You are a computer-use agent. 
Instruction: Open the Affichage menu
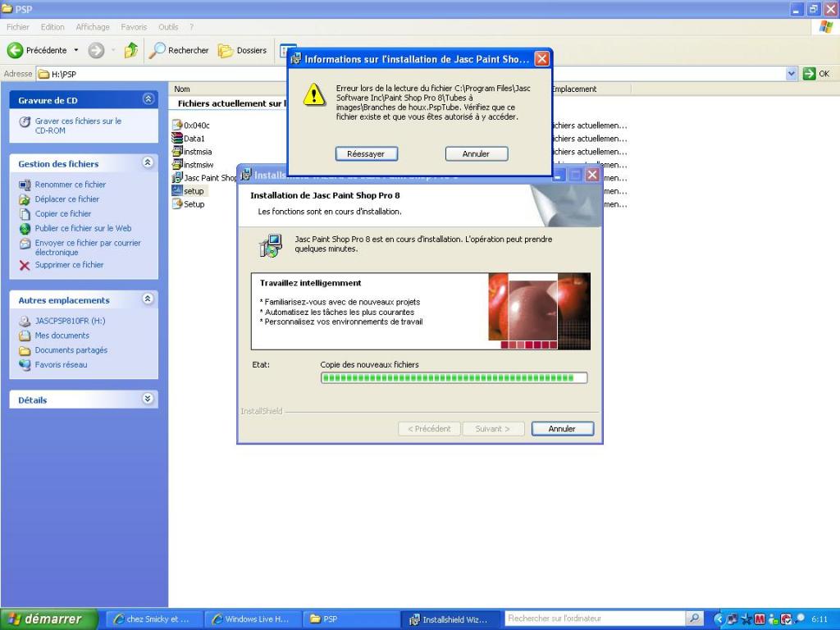(92, 27)
